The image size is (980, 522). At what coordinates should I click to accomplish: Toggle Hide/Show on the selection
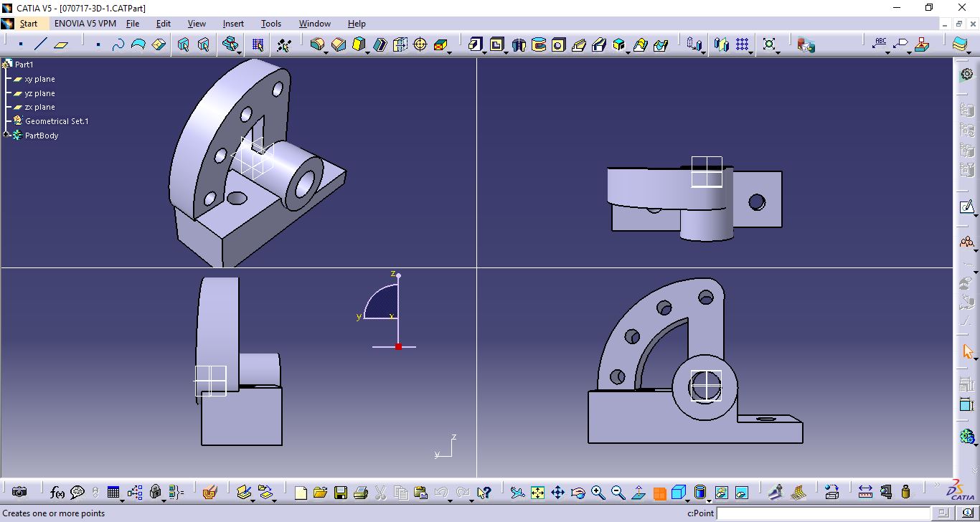[722, 493]
